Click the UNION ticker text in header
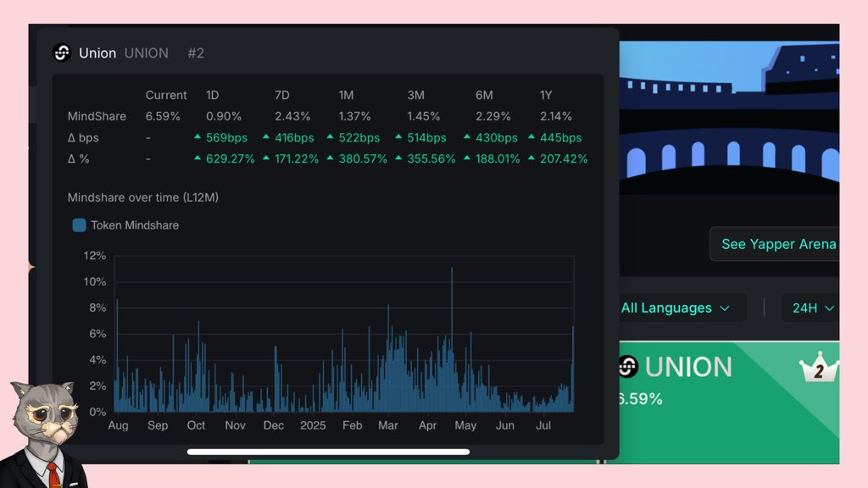868x488 pixels. click(146, 53)
